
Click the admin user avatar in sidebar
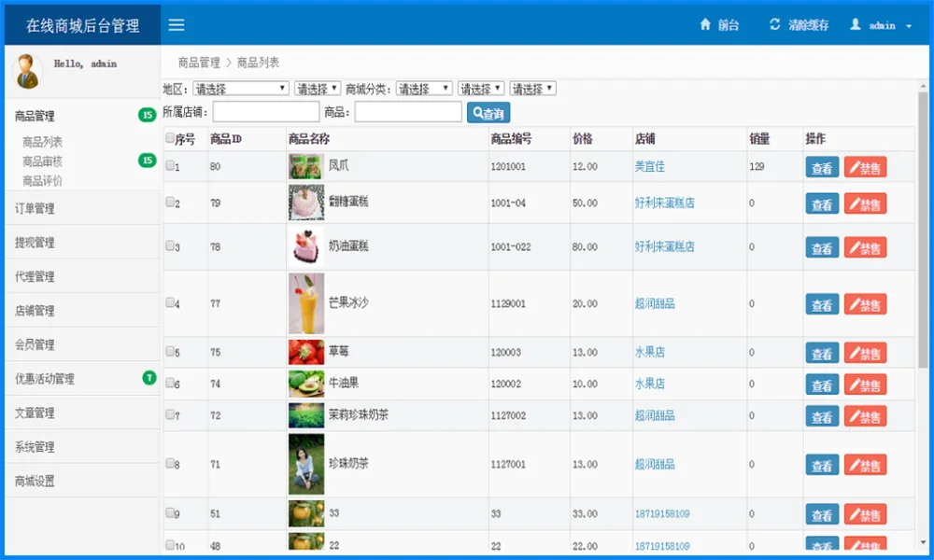pyautogui.click(x=26, y=70)
